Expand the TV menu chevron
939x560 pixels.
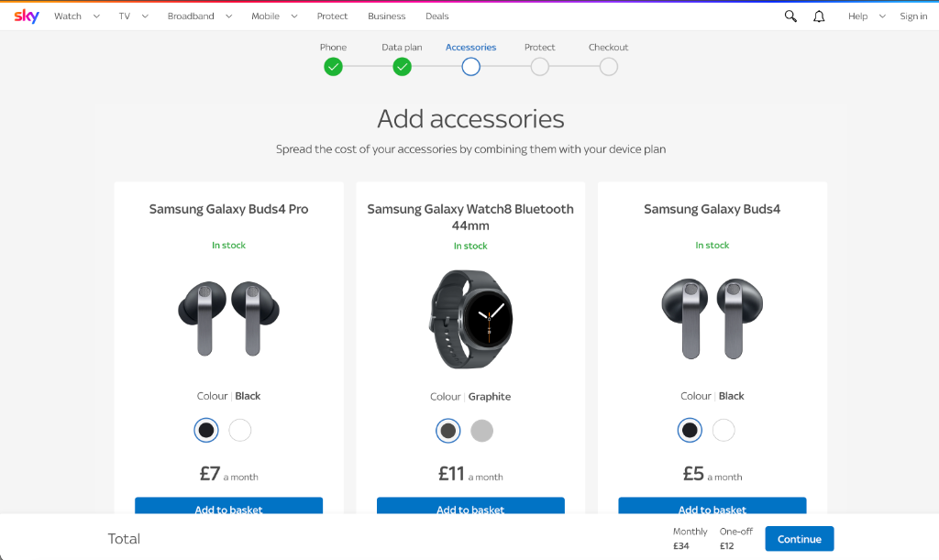[145, 16]
